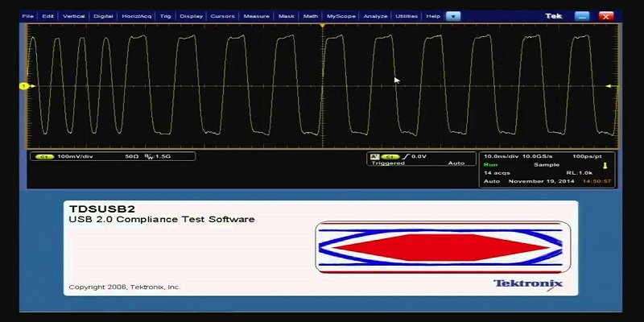Click the trigger A badge icon
Screen dimensions: 644x322
tap(374, 156)
